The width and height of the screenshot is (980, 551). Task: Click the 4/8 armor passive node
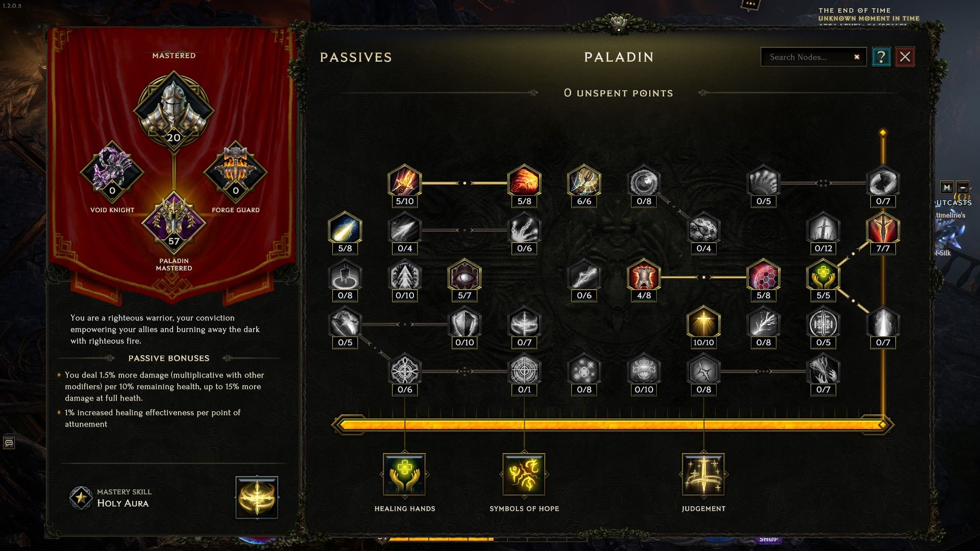[x=644, y=277]
